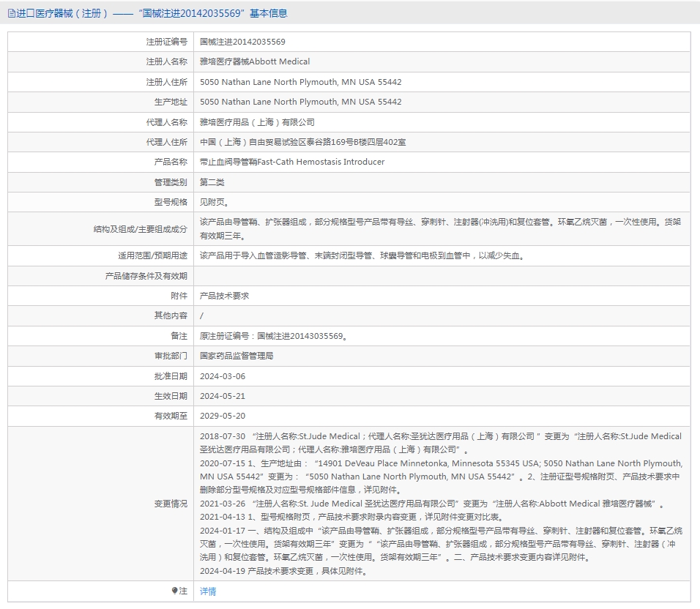This screenshot has height=609, width=700.
Task: Click the 其他内容 label
Action: point(171,315)
